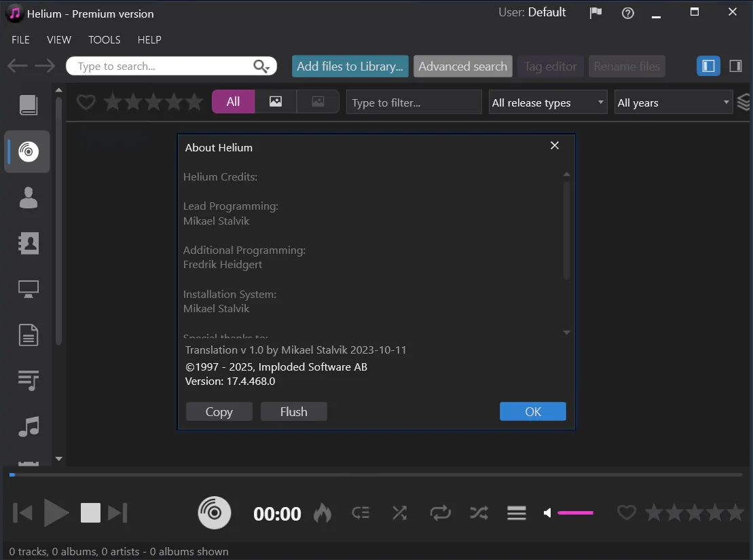Click the stacked layers icon near All years
The image size is (753, 560).
click(743, 102)
